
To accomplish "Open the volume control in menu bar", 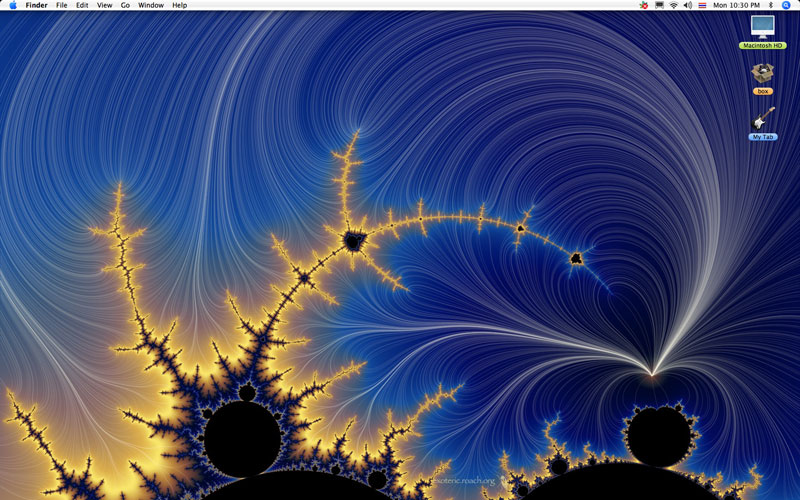I will [688, 5].
